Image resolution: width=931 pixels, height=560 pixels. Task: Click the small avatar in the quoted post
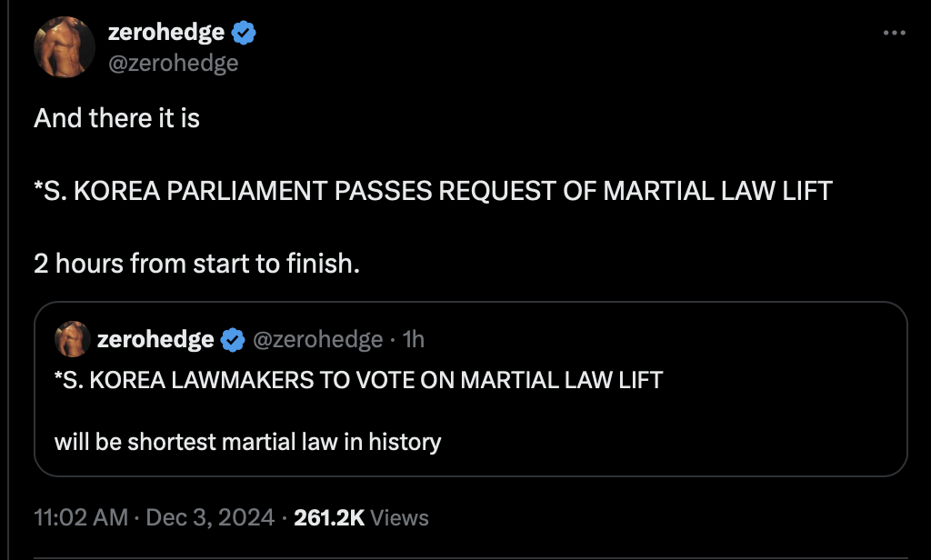point(72,339)
